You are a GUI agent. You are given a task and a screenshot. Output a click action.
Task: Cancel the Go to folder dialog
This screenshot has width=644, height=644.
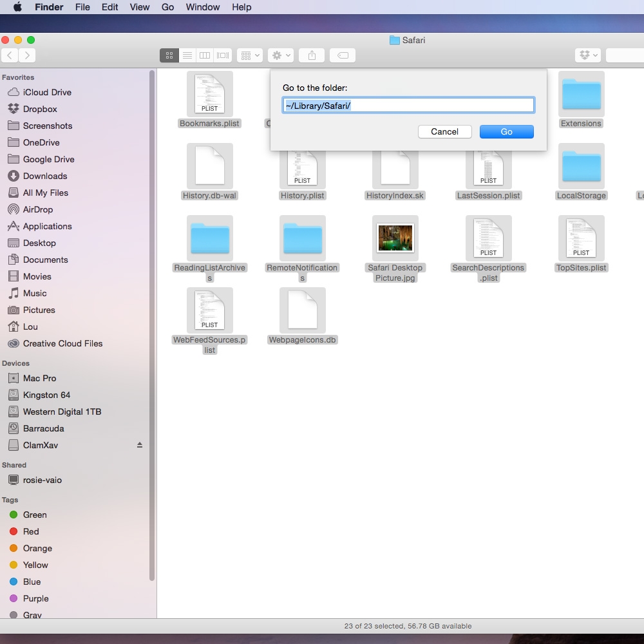(445, 132)
